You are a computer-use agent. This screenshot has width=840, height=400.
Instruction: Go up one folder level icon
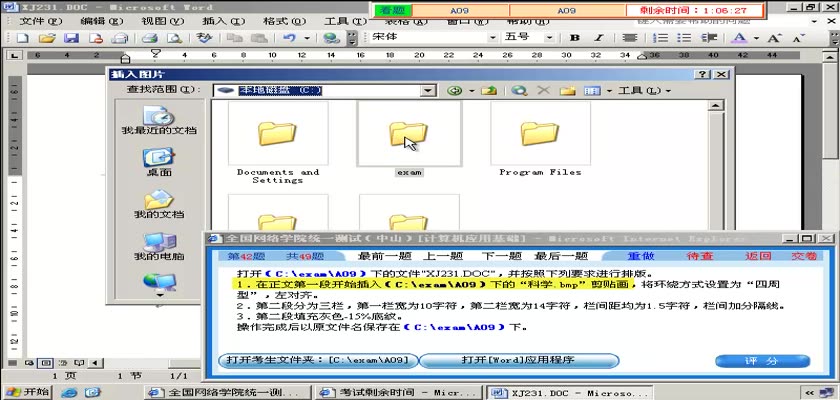(x=489, y=90)
